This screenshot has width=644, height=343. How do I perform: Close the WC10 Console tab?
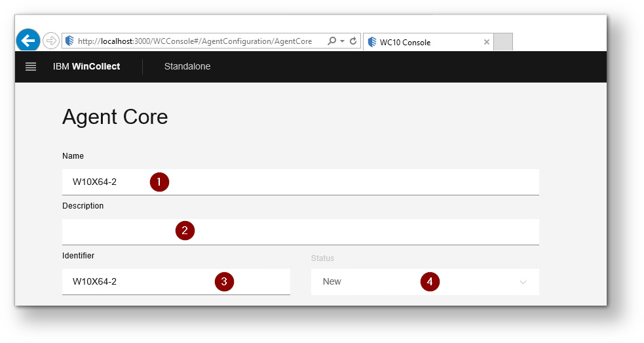pos(486,42)
